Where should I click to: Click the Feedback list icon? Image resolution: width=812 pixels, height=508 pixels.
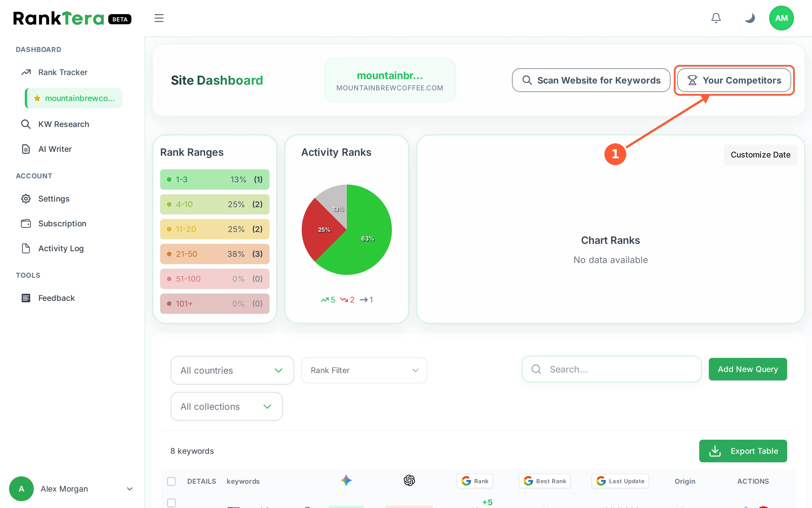click(26, 298)
